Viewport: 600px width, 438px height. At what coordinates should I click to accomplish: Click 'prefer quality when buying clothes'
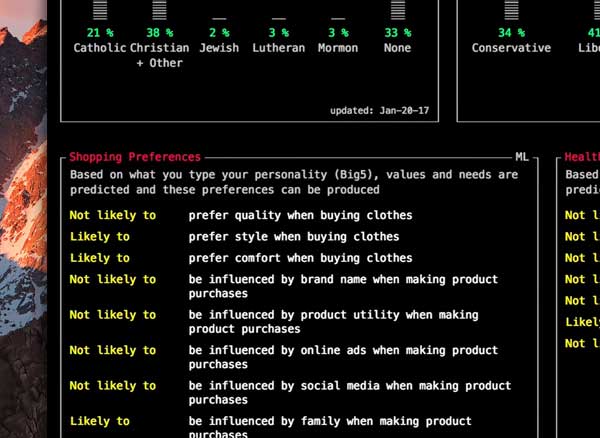(300, 215)
